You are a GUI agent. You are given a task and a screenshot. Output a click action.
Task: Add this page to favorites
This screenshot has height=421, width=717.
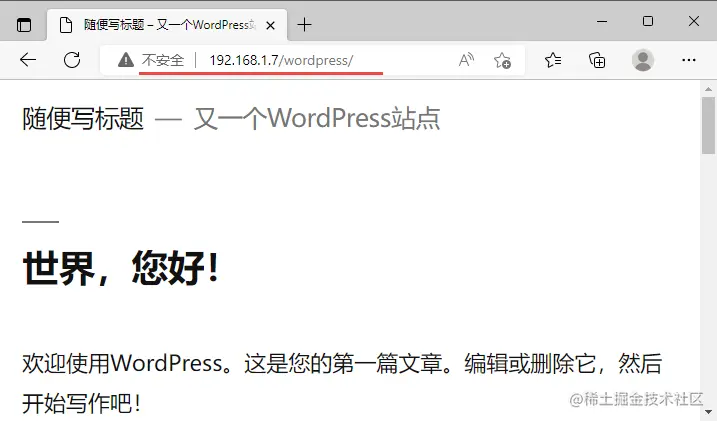[x=502, y=60]
